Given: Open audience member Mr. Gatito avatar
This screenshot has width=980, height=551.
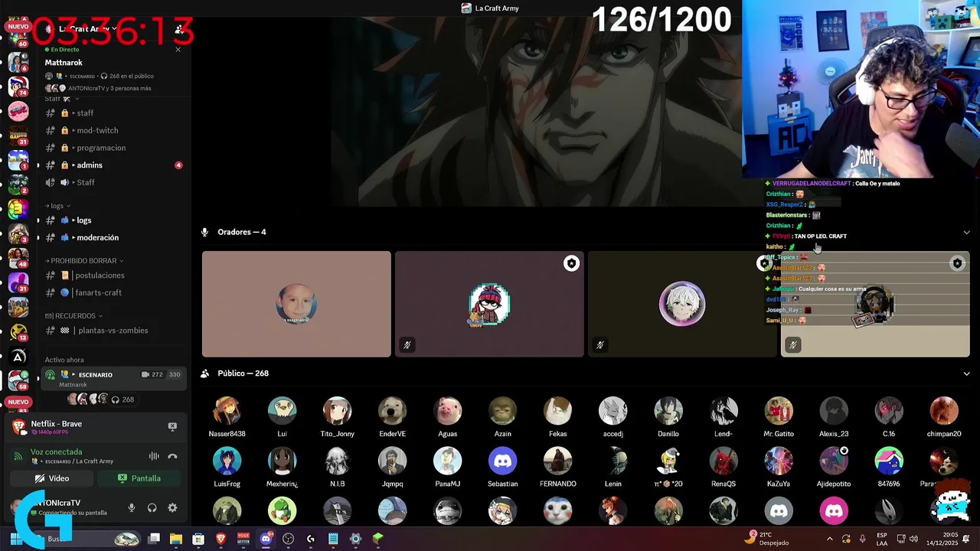Looking at the screenshot, I should (x=779, y=411).
